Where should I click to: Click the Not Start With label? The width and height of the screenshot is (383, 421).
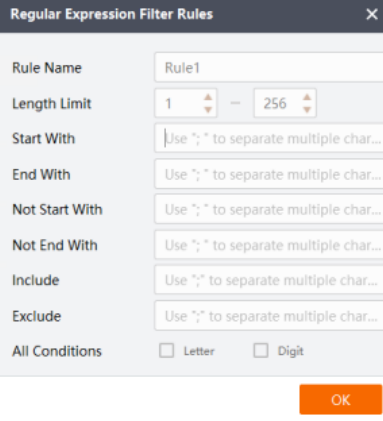click(57, 210)
